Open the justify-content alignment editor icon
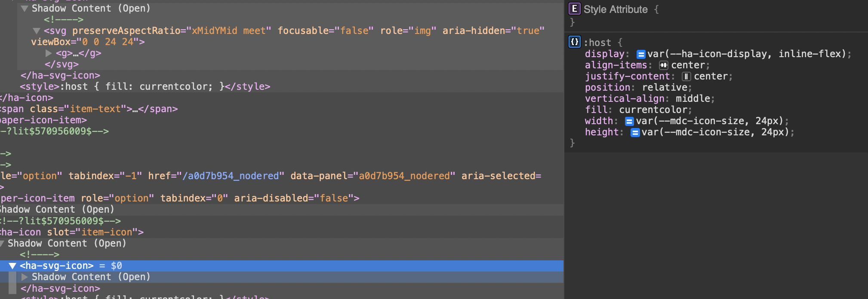Image resolution: width=868 pixels, height=299 pixels. (686, 76)
